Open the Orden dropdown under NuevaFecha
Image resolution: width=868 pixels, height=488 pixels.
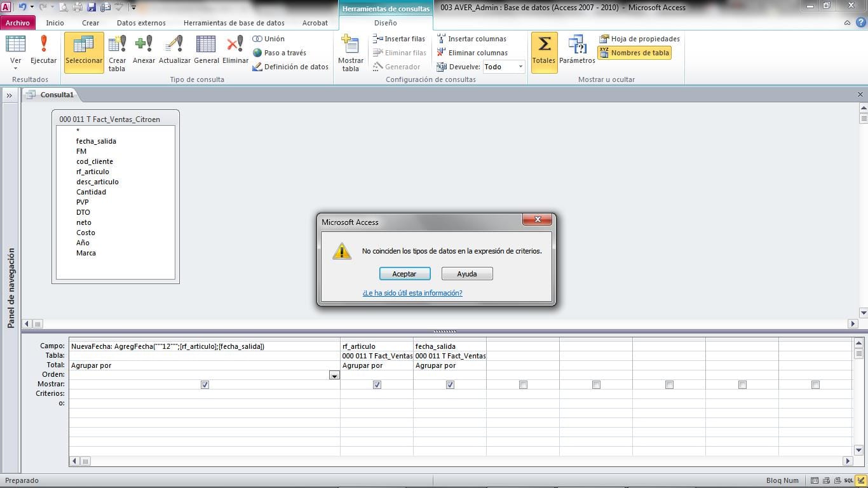[334, 376]
